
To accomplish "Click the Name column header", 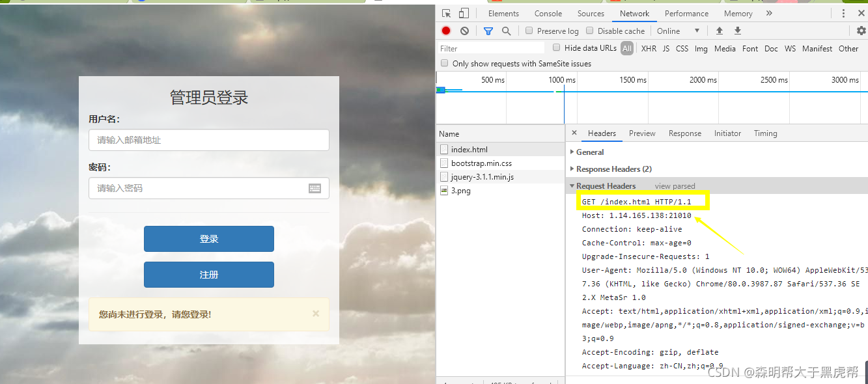I will click(x=500, y=133).
